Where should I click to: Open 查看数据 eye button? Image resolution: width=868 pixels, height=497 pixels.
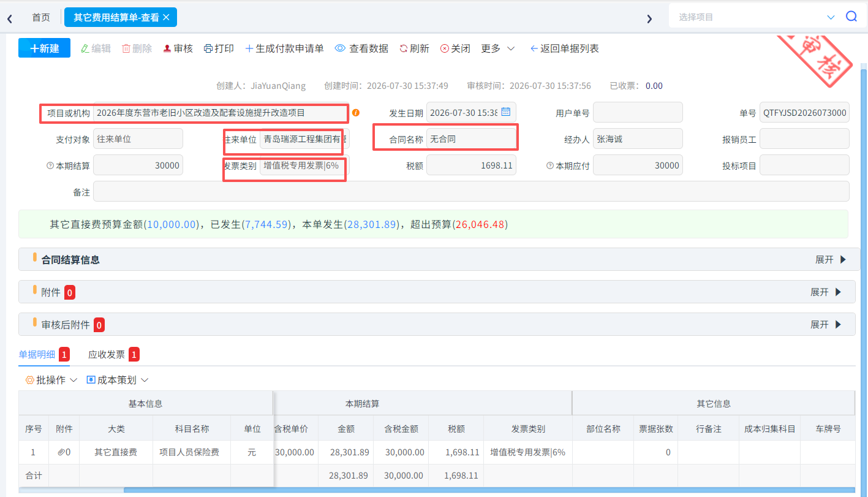tap(361, 48)
